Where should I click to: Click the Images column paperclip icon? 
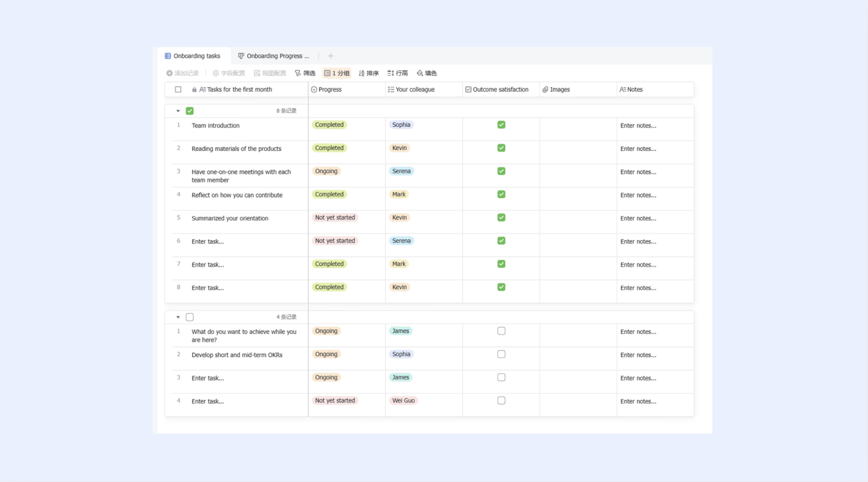pyautogui.click(x=545, y=89)
